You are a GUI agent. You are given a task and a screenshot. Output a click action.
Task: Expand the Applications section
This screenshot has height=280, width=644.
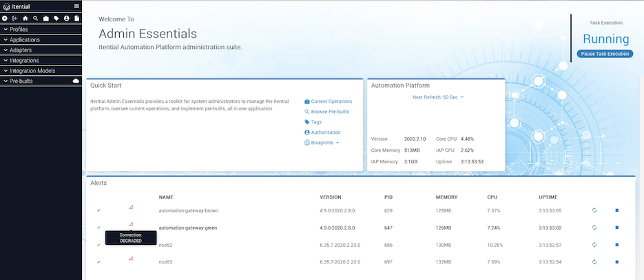pos(41,40)
